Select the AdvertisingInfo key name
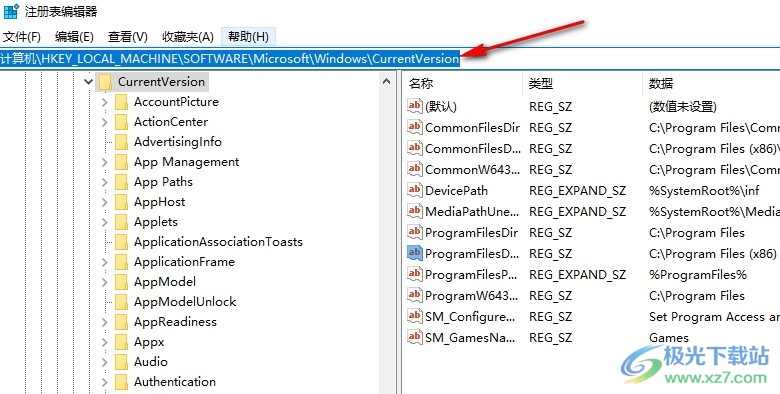780x394 pixels. (x=178, y=142)
